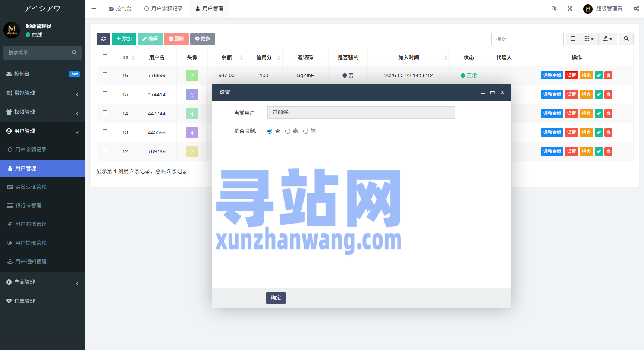Click the green edit pencil for user 445566
644x350 pixels.
(599, 132)
